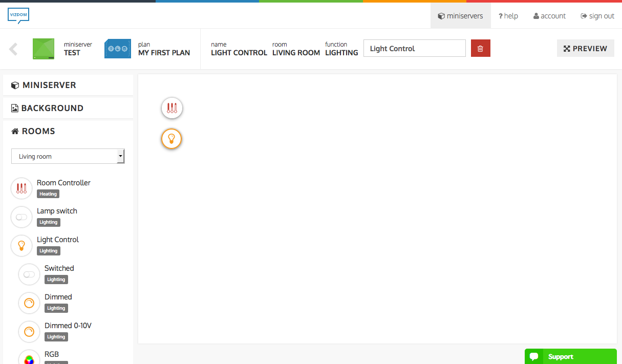
Task: Open the blue MY FIRST PLAN thumbnail
Action: coord(118,49)
